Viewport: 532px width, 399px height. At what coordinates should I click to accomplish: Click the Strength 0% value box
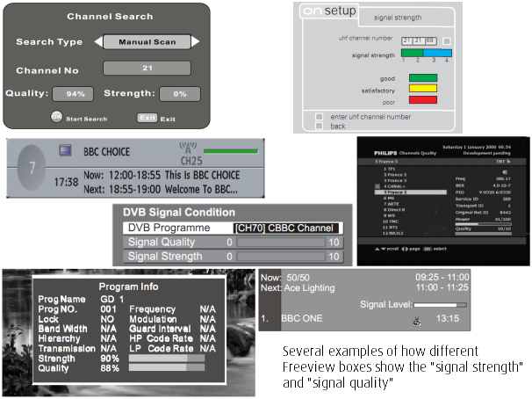(x=180, y=94)
